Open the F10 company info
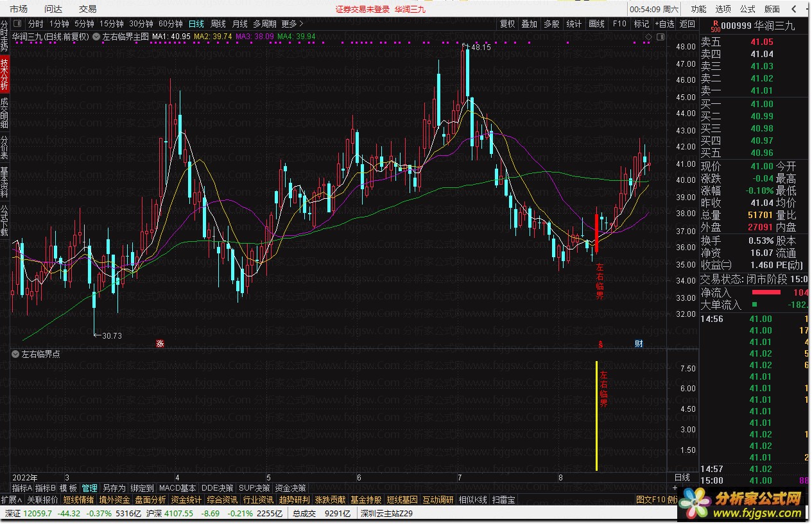Screen dimensions: 812x524 tap(619, 24)
